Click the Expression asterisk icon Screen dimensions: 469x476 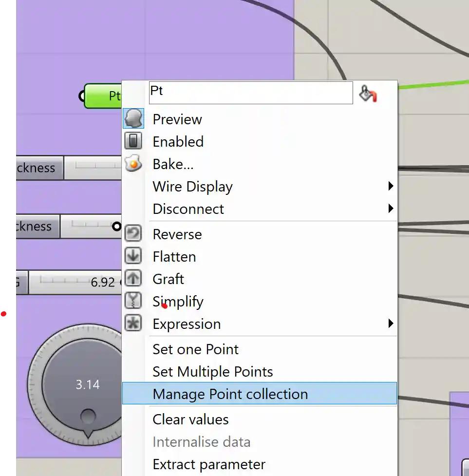click(133, 324)
